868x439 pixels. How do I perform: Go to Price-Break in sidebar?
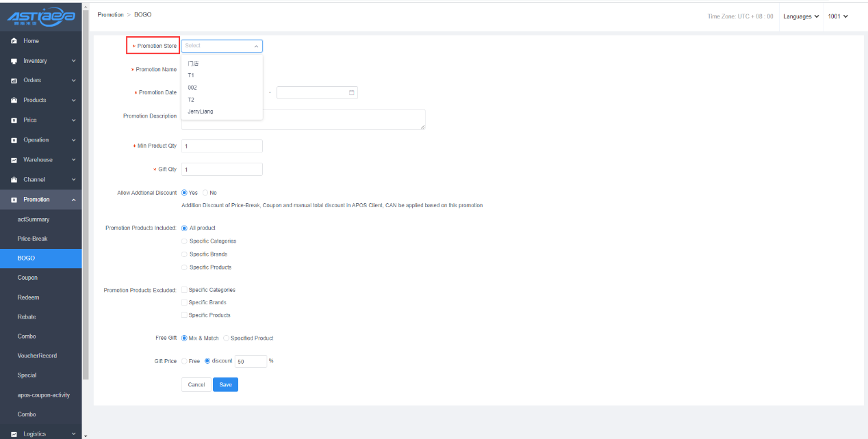32,239
